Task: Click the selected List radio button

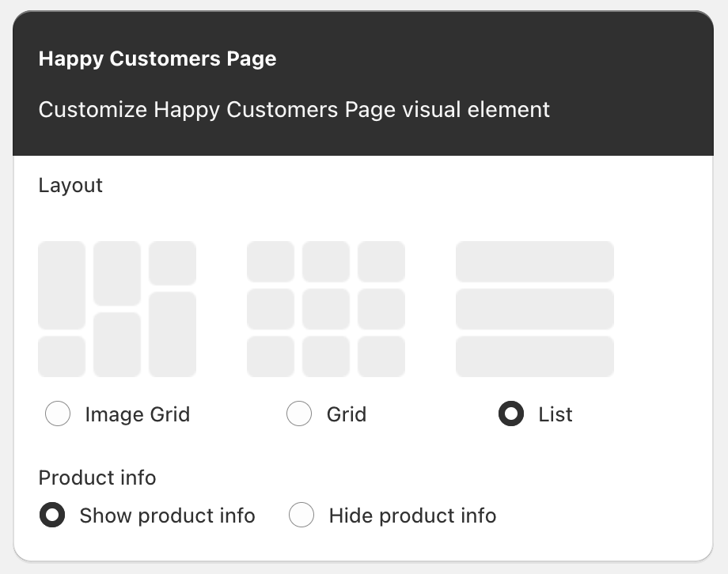Action: 511,414
